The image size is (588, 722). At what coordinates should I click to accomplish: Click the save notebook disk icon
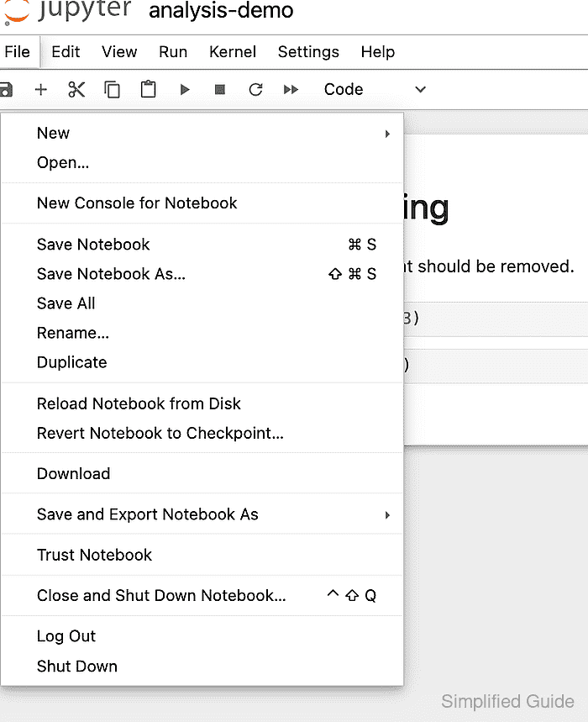[x=6, y=89]
